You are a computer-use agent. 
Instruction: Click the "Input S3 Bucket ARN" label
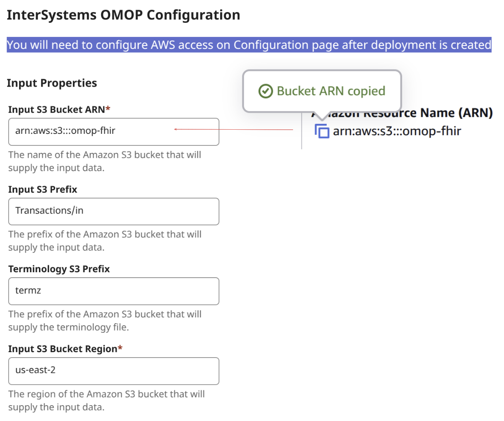57,109
